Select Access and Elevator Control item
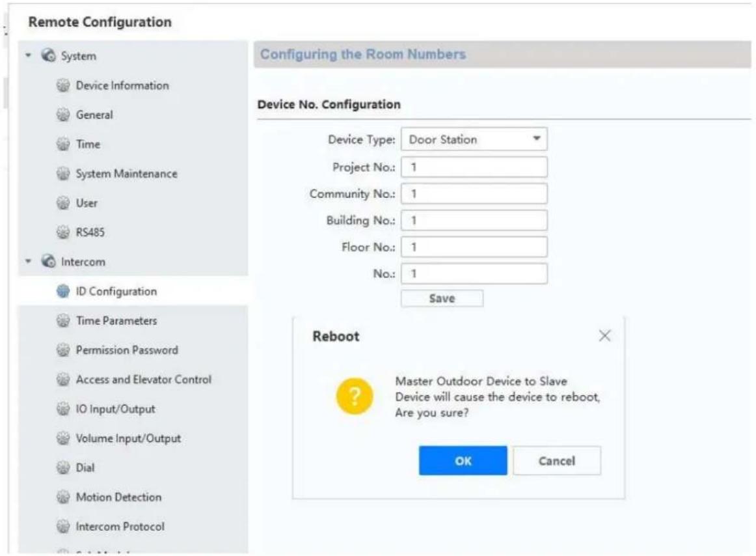 [144, 380]
